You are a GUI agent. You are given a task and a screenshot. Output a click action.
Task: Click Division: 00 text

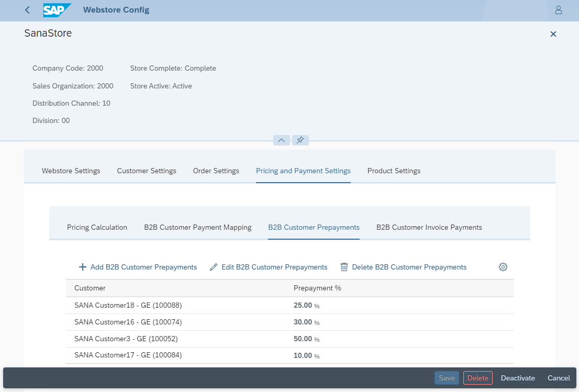point(51,121)
